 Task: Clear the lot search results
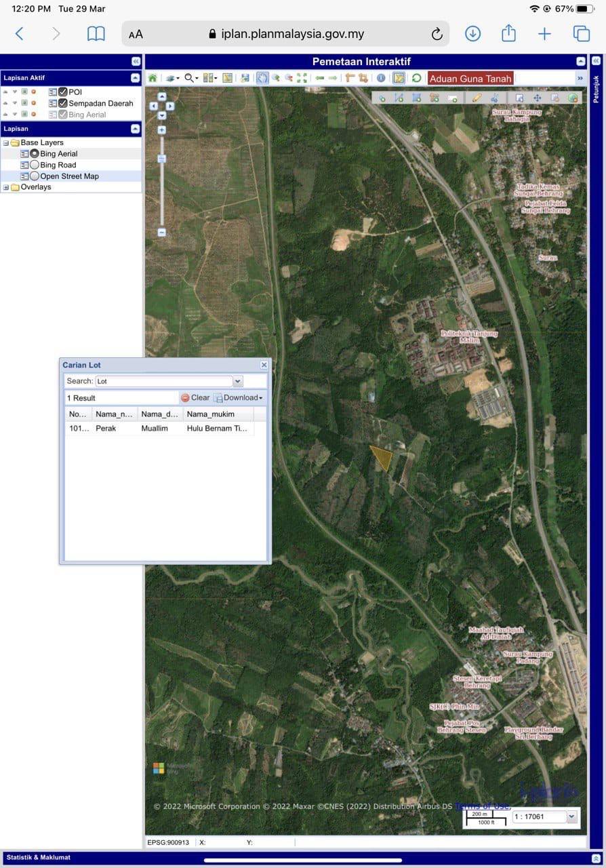click(195, 397)
